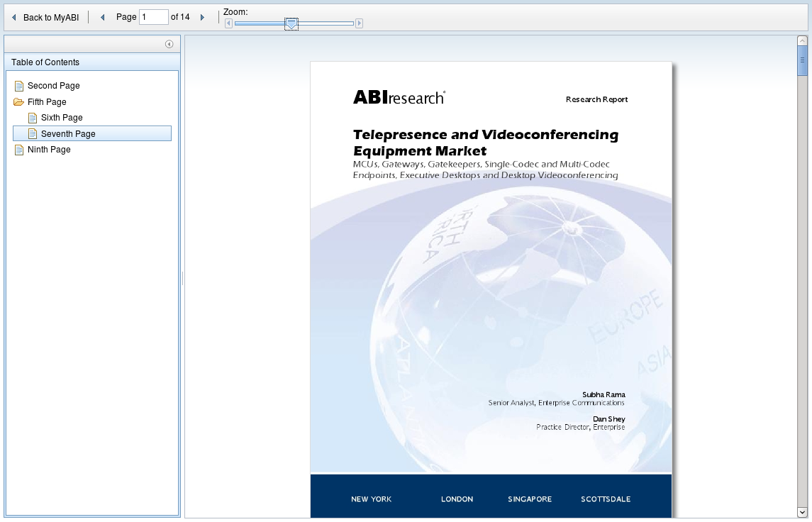Click the zoom slider thumb
The image size is (812, 522).
[x=291, y=24]
